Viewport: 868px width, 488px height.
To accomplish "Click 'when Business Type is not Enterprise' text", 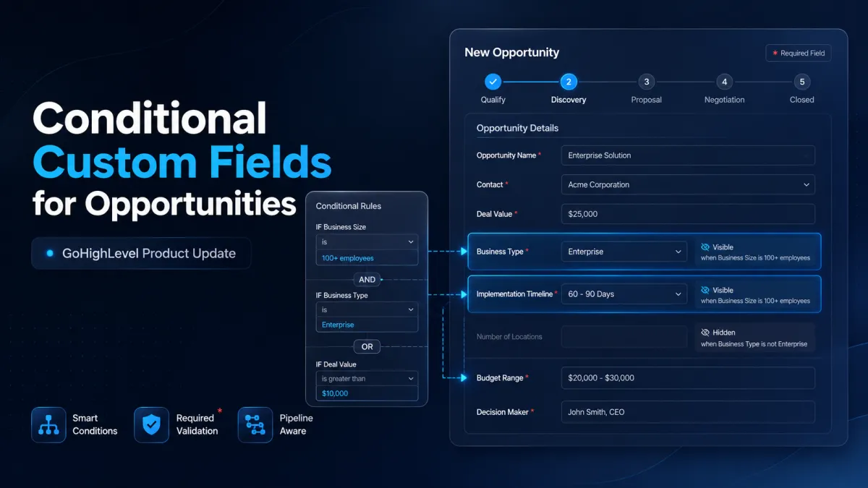I will point(754,344).
